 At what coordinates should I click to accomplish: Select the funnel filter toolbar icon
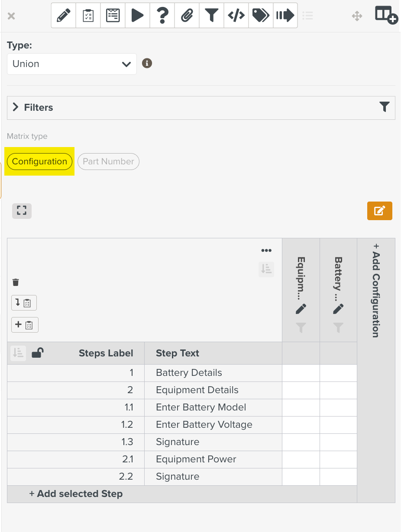(211, 16)
